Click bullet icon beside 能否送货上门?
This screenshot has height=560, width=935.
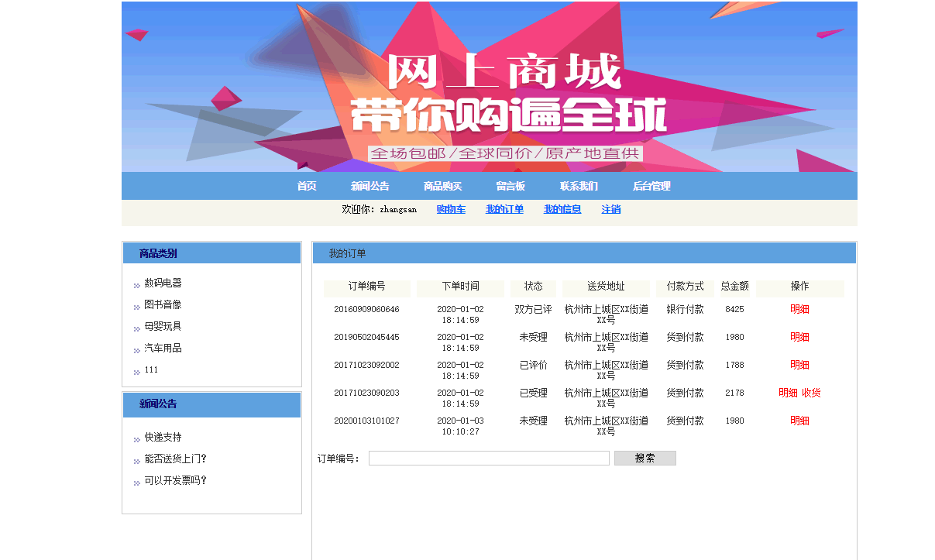pyautogui.click(x=137, y=462)
